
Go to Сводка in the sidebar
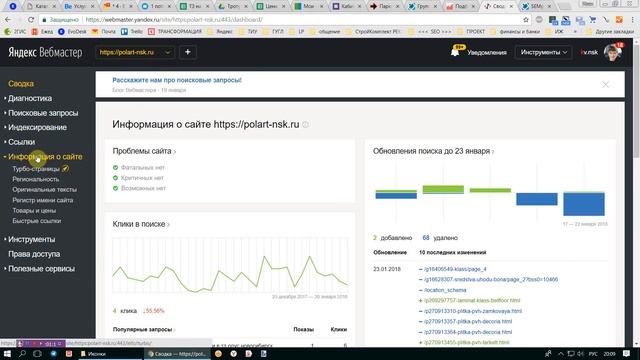click(x=21, y=83)
